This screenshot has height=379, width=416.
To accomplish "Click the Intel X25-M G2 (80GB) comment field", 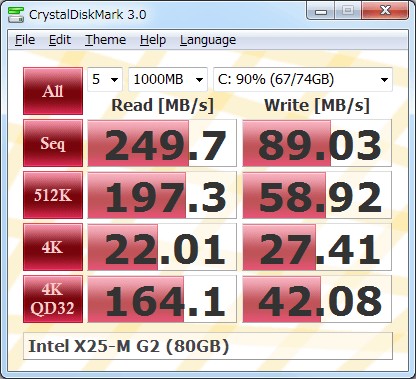I will [208, 346].
